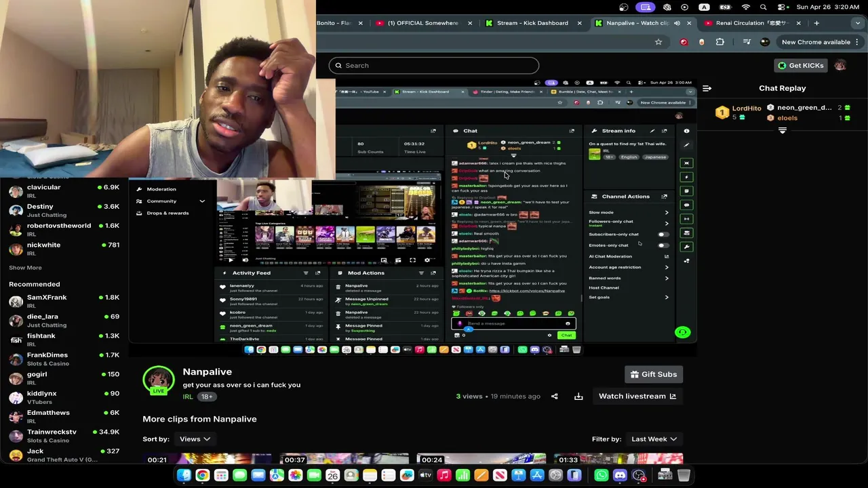Open the Chrome profile avatar
Viewport: 868px width, 488px height.
click(x=765, y=42)
